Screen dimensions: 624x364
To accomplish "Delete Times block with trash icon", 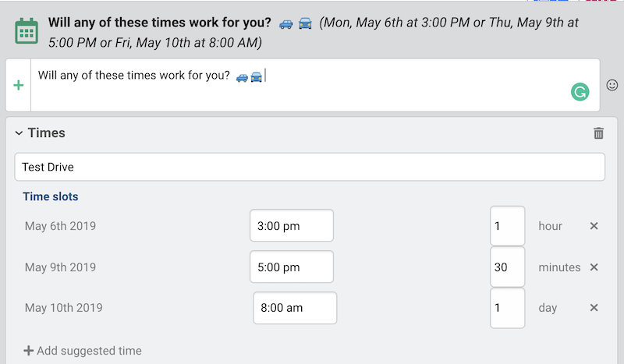I will pos(598,133).
